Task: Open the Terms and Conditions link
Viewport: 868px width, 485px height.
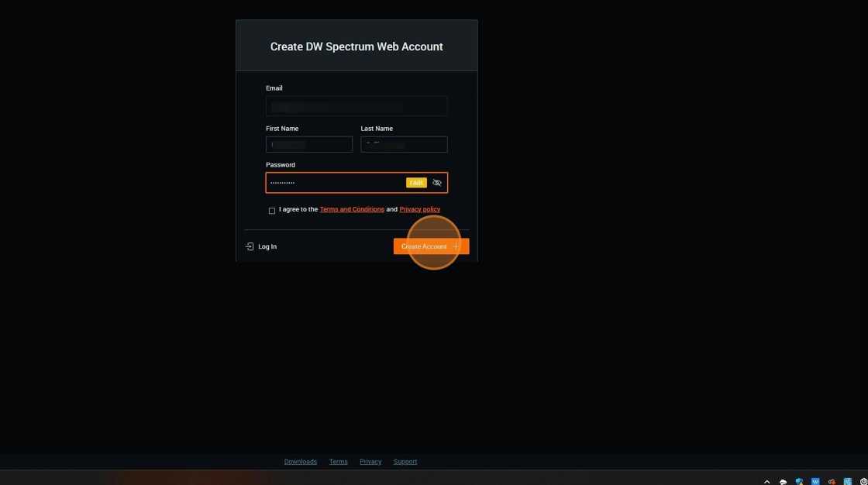Action: pos(352,209)
